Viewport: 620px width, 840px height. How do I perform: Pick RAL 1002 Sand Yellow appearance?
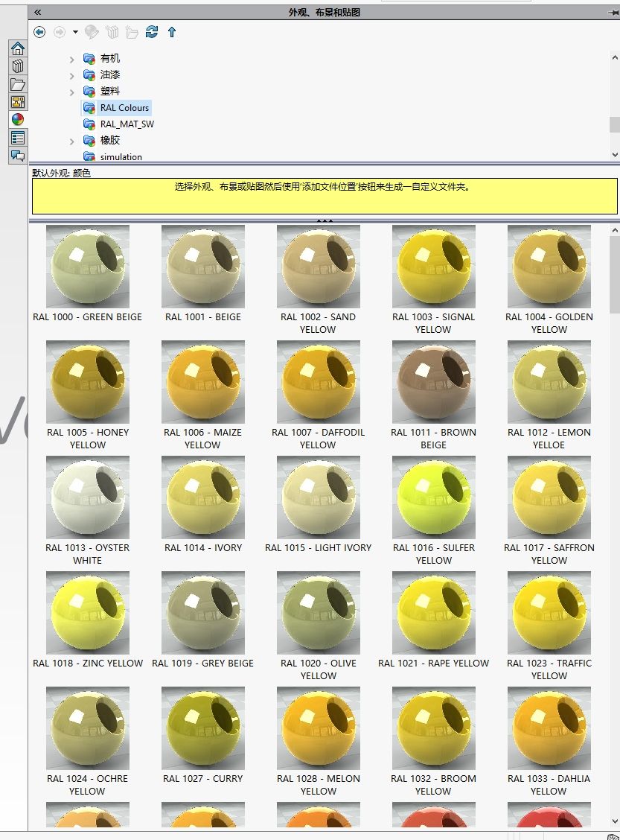coord(319,267)
